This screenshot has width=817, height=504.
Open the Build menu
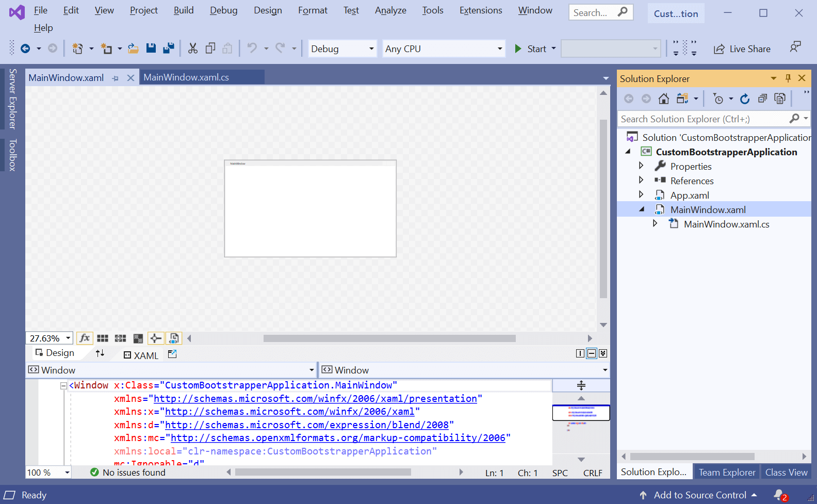pos(184,10)
